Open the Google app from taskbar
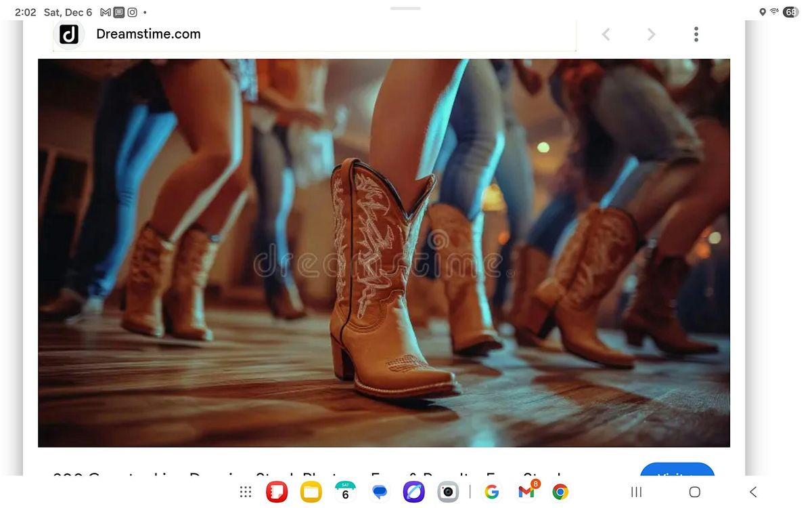 tap(491, 491)
